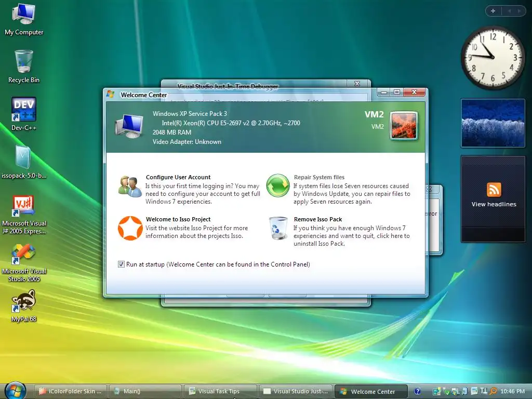The image size is (532, 399).
Task: Toggle the Run at startup checkbox
Action: pos(121,264)
